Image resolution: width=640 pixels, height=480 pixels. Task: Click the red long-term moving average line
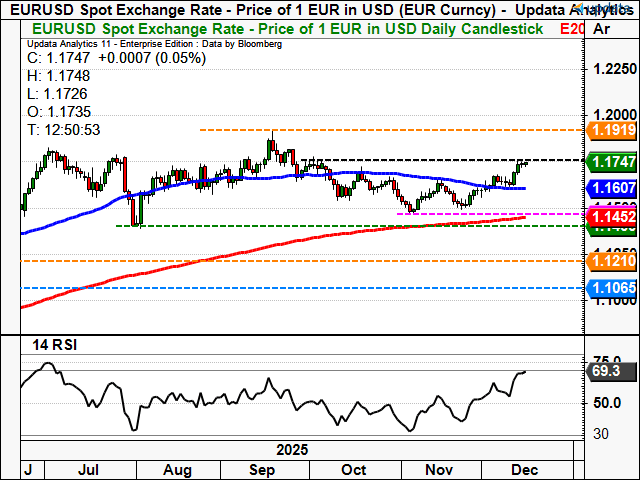pyautogui.click(x=200, y=262)
